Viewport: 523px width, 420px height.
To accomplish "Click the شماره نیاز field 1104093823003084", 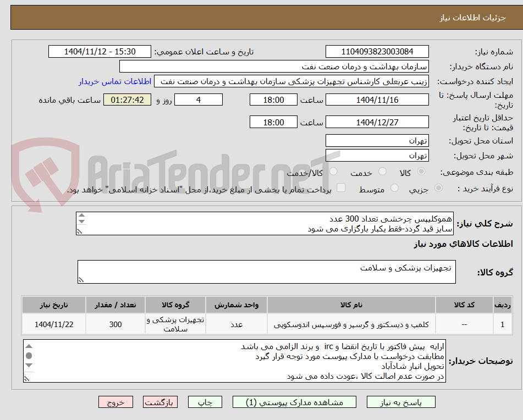I will pyautogui.click(x=377, y=52).
